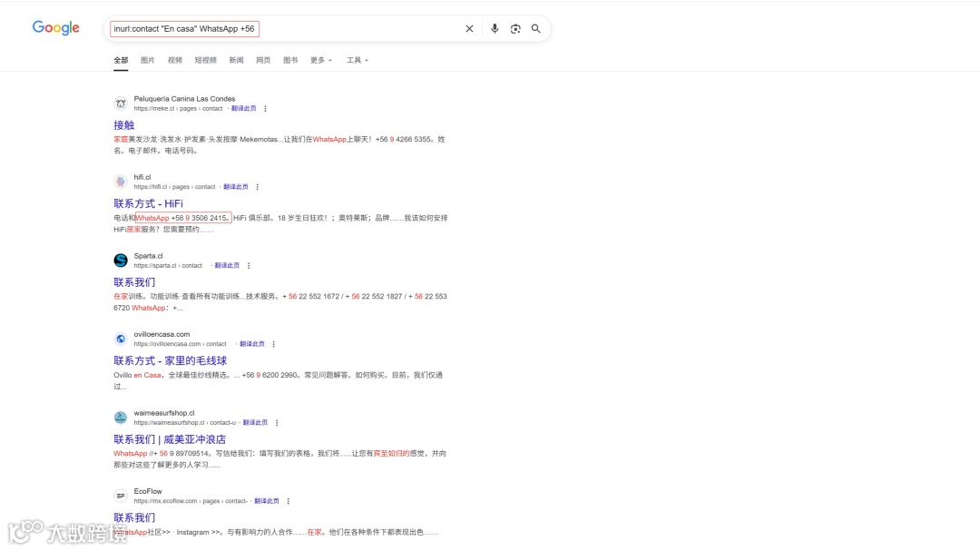Open the three-dot menu for the hifi.cl result
The width and height of the screenshot is (980, 551).
coord(258,187)
